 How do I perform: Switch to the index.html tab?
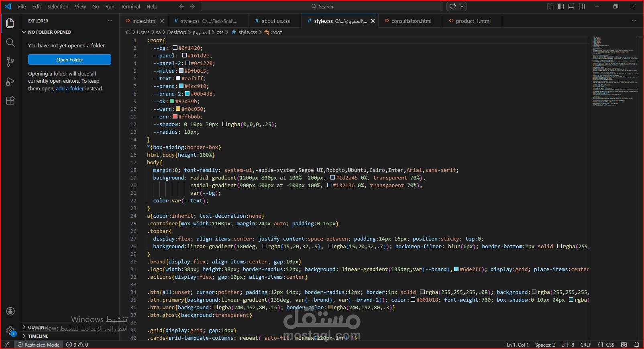[x=144, y=21]
